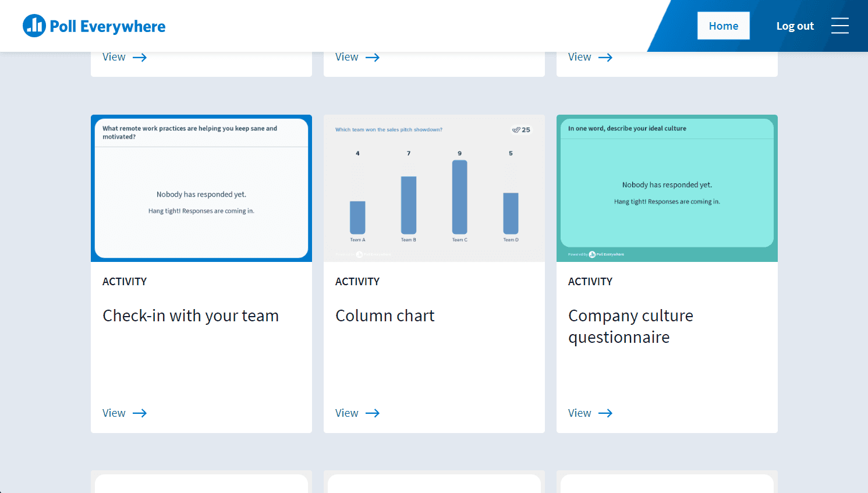This screenshot has width=868, height=493.
Task: Click the arrow icon in top-left partial card
Action: tap(140, 58)
